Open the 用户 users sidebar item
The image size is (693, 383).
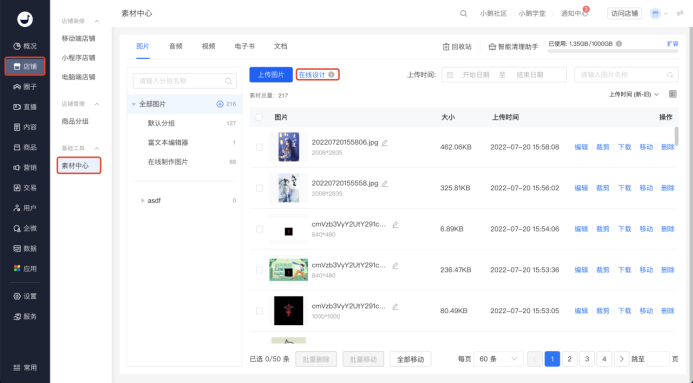pos(25,208)
